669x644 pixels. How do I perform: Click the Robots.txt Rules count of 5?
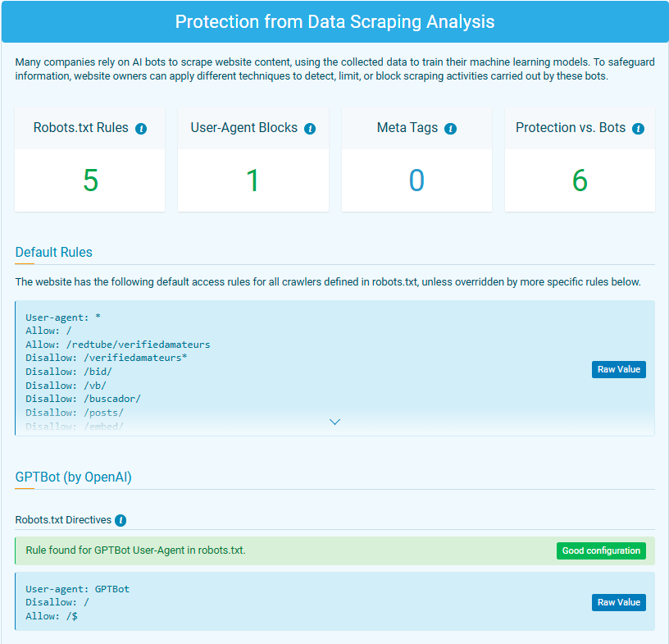(x=90, y=180)
